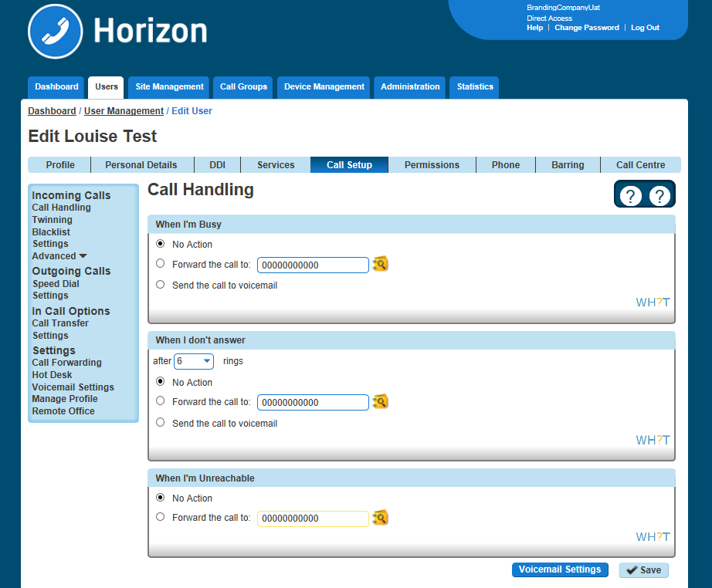Open Call Forwarding in the sidebar
This screenshot has height=588, width=712.
point(66,363)
